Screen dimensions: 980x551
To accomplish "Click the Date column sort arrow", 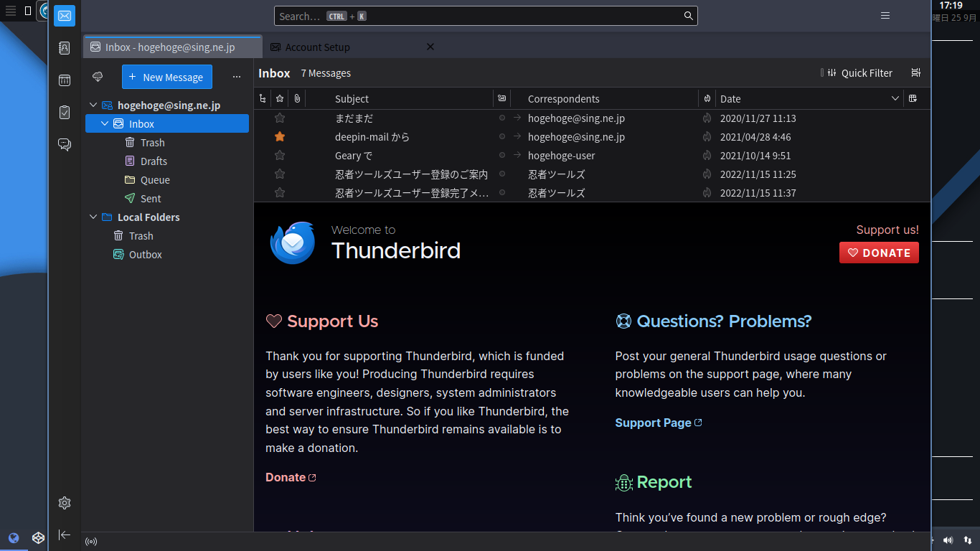I will click(x=895, y=99).
